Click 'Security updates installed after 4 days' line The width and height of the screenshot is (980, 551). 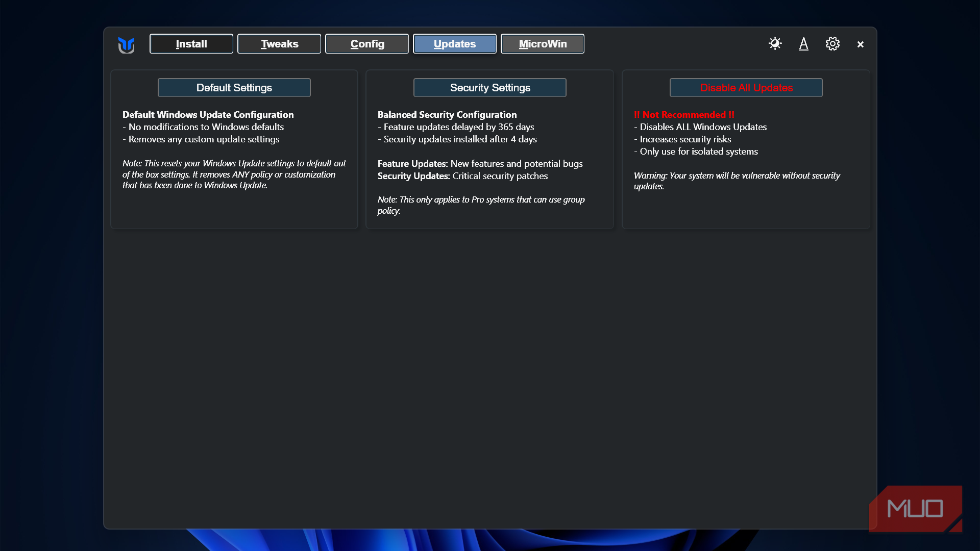(x=457, y=139)
